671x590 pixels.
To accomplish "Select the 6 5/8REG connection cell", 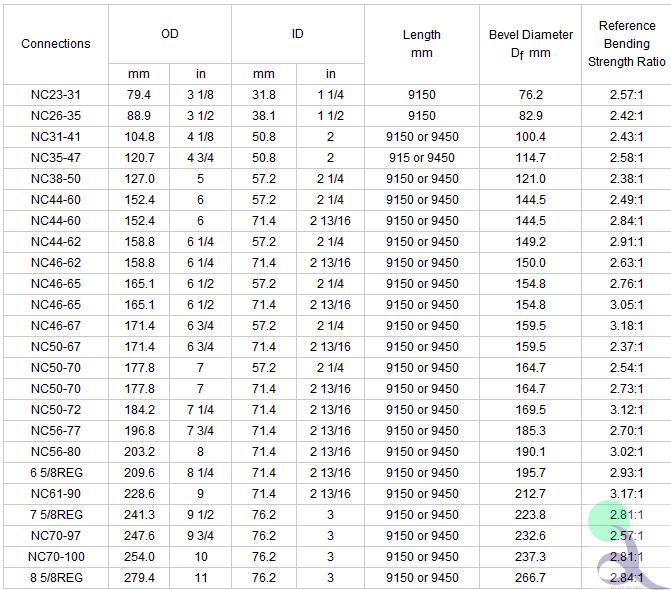I will tap(56, 473).
